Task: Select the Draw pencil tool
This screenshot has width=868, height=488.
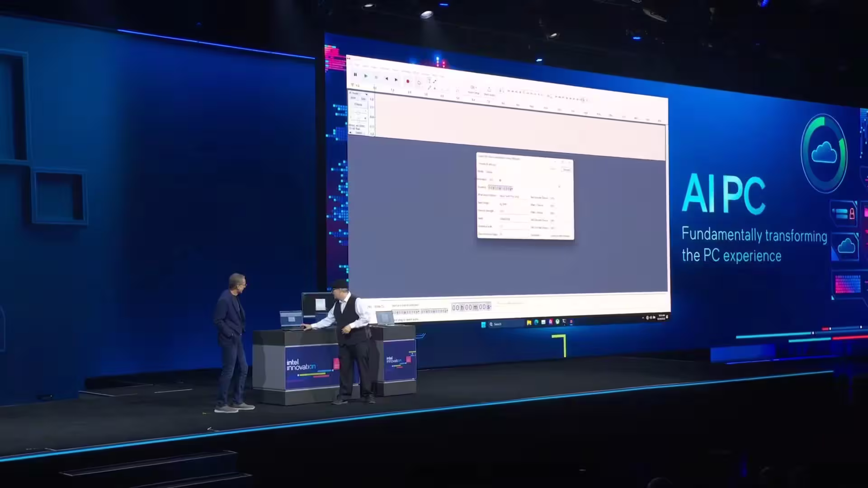Action: [x=429, y=88]
